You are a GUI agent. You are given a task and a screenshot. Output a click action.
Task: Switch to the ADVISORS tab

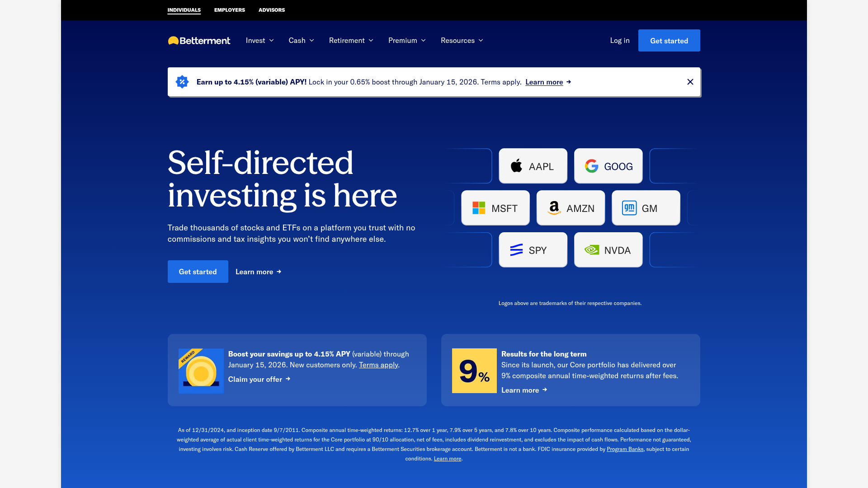click(x=271, y=9)
